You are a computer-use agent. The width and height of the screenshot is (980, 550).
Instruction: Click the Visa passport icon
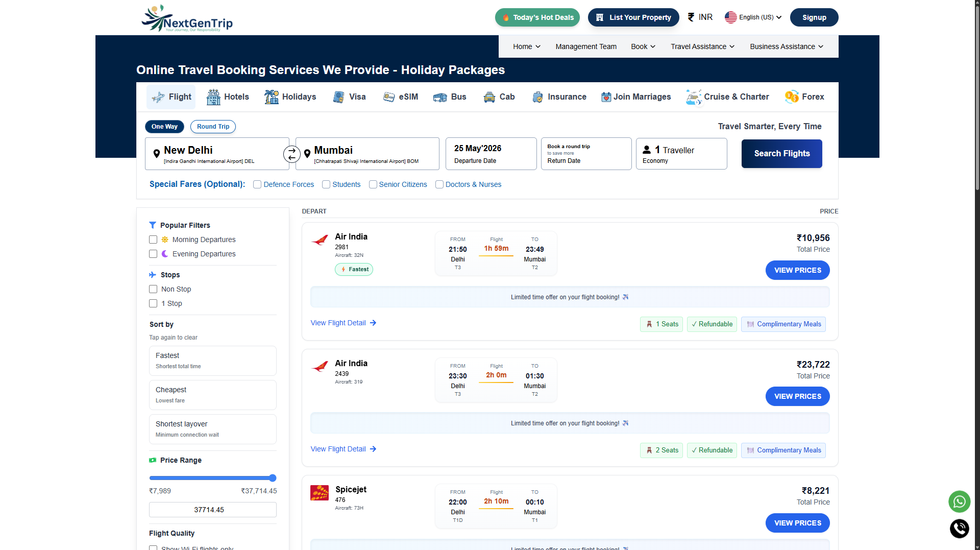click(x=338, y=97)
